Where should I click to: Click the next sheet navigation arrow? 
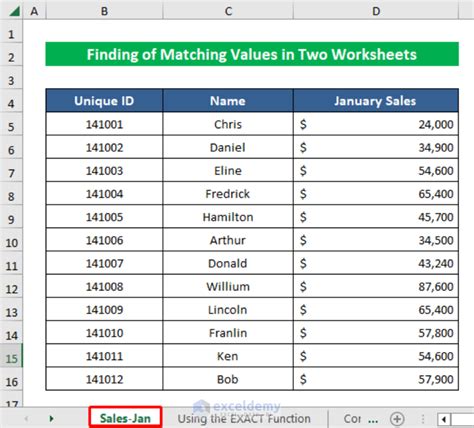coord(51,418)
